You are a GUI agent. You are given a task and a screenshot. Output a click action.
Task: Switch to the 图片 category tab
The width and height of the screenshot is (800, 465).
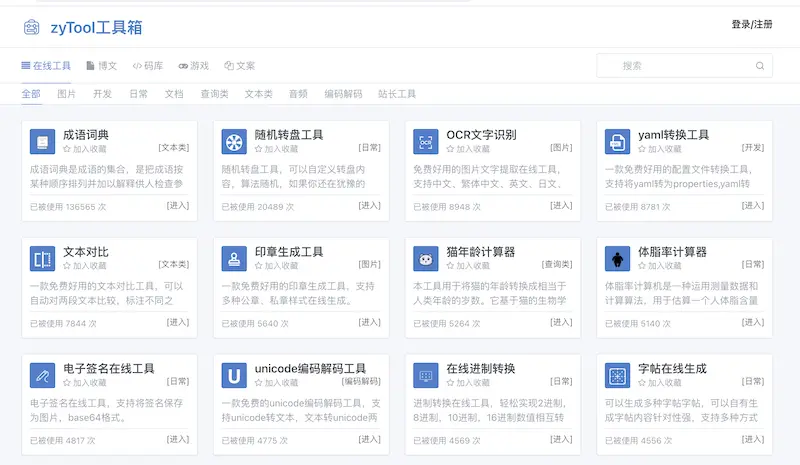pyautogui.click(x=66, y=94)
